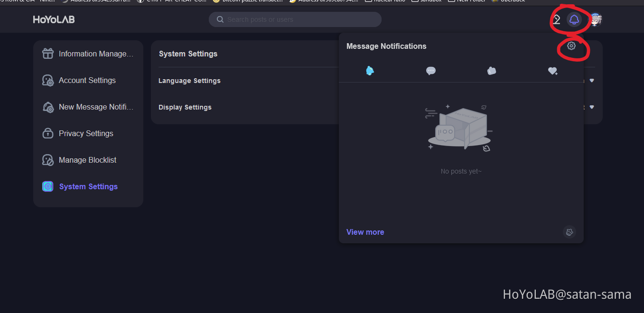Switch to the likes notifications tab
This screenshot has height=313, width=644.
(x=491, y=71)
